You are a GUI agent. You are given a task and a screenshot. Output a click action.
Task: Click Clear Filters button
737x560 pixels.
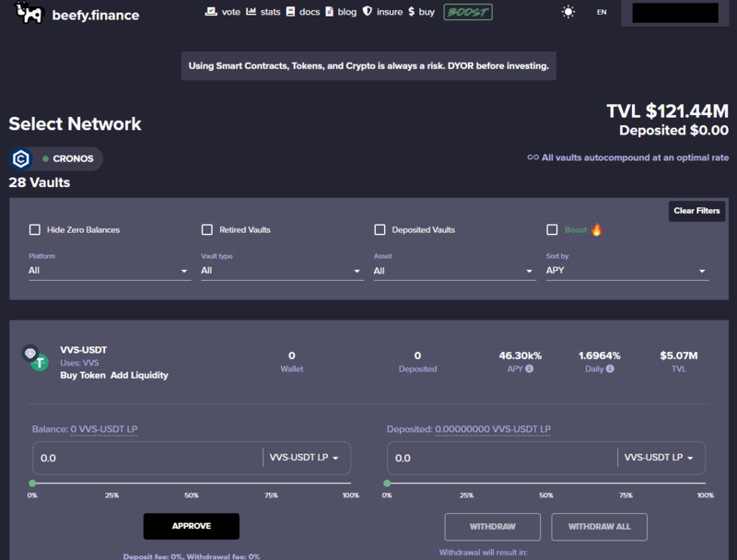click(x=696, y=211)
